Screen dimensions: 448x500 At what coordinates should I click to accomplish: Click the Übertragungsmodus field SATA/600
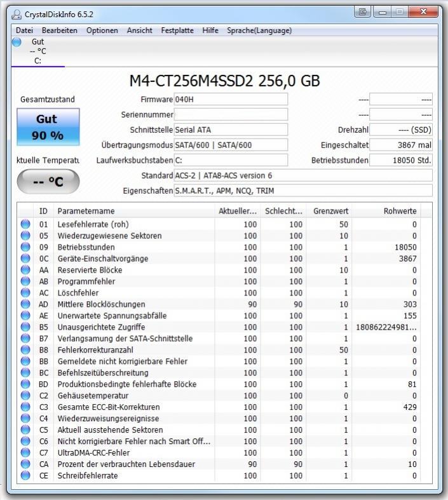point(231,145)
